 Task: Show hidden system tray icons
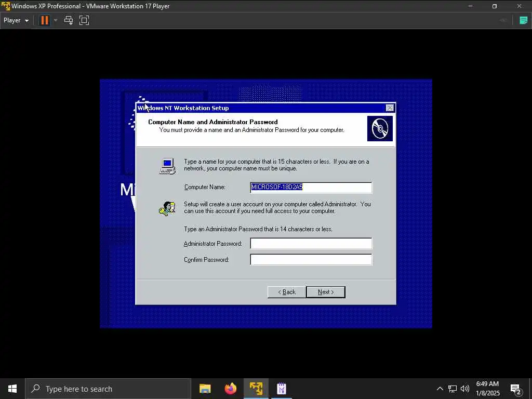(x=440, y=389)
